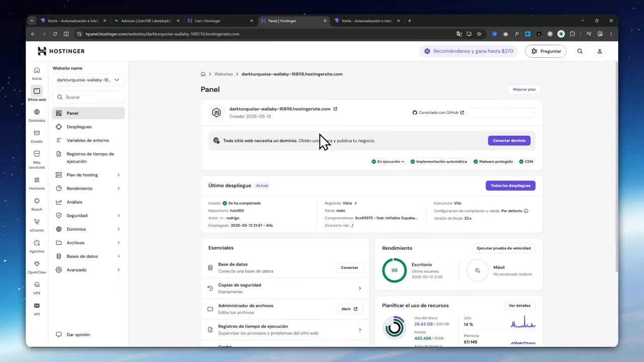The width and height of the screenshot is (644, 362).
Task: Open Registros de tiempo de ejecución row in Esenciales
Action: pos(285,329)
